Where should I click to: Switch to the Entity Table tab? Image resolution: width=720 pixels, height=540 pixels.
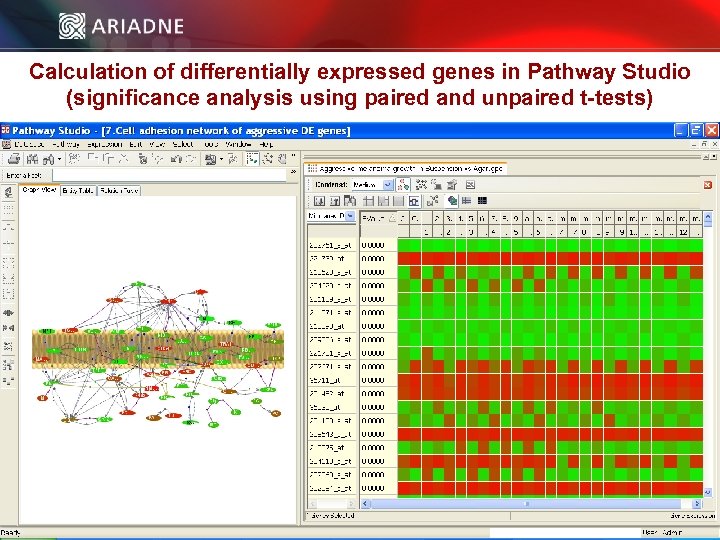pos(78,191)
